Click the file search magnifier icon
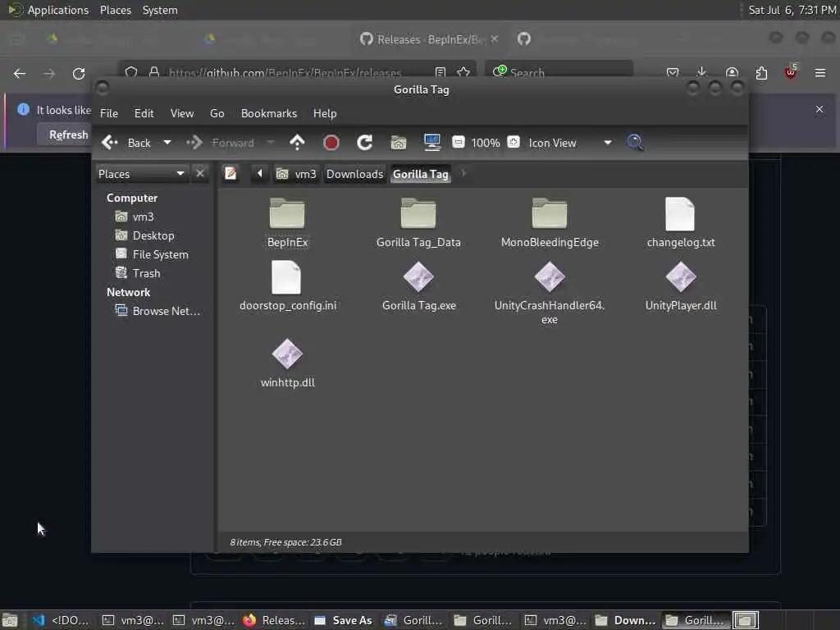The image size is (840, 630). coord(636,143)
